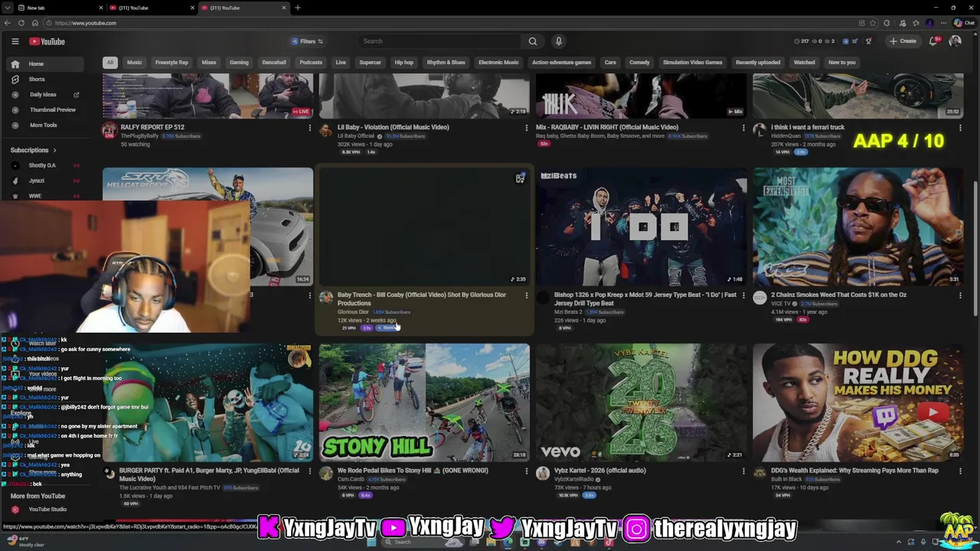
Task: Open YouTube Studio from the sidebar
Action: pyautogui.click(x=47, y=510)
